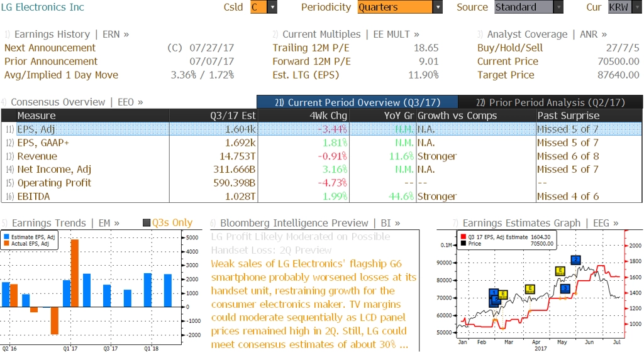Click Current Price value 70500.00
Viewport: 644px width, 353px height.
pos(618,62)
